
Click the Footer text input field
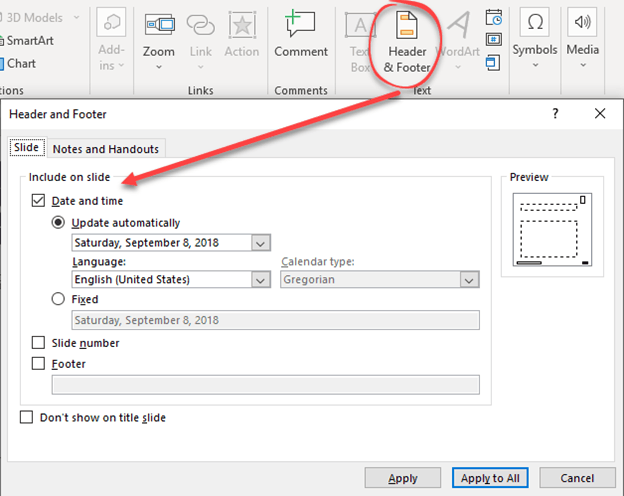[265, 385]
